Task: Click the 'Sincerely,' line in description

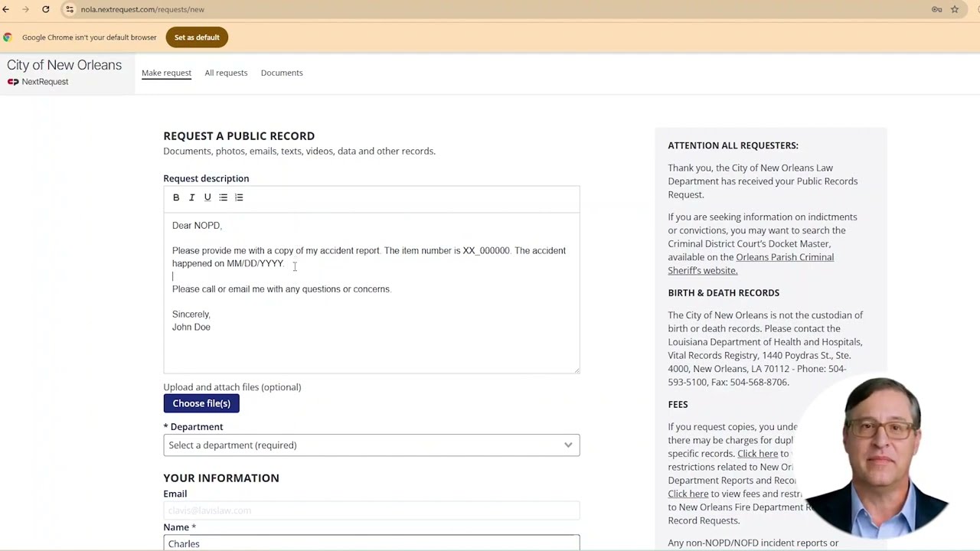Action: coord(191,315)
